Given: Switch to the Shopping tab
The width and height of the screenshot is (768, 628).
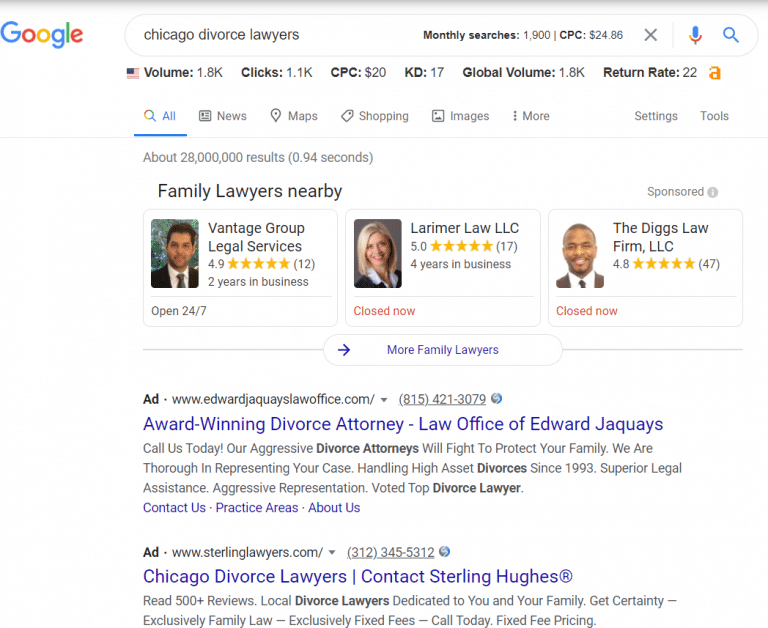Looking at the screenshot, I should tap(375, 116).
